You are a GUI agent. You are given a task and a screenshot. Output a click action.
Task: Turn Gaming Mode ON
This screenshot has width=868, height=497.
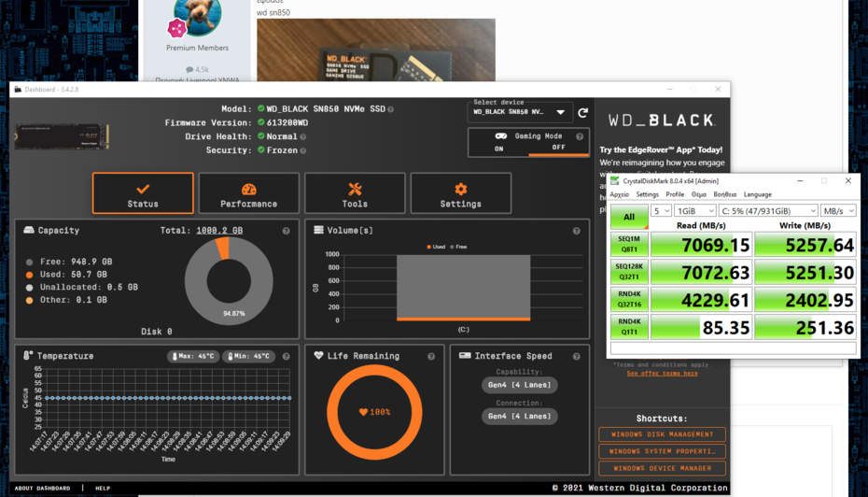pyautogui.click(x=498, y=149)
